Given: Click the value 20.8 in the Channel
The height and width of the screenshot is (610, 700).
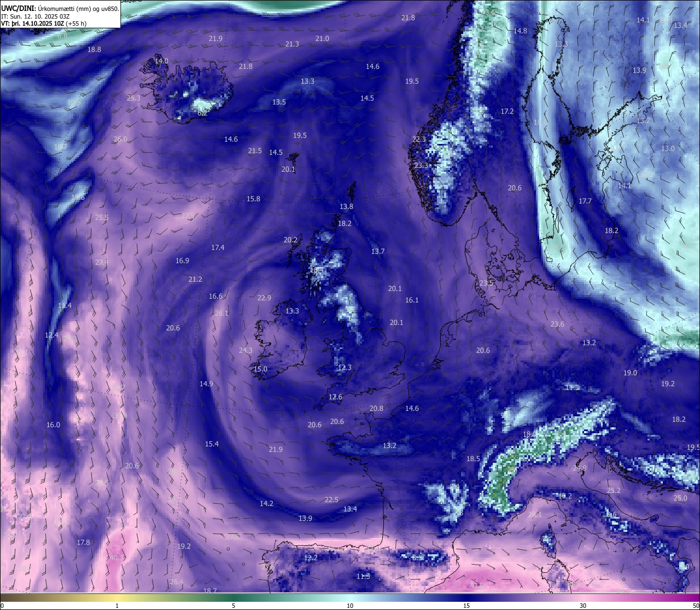Looking at the screenshot, I should (x=376, y=408).
